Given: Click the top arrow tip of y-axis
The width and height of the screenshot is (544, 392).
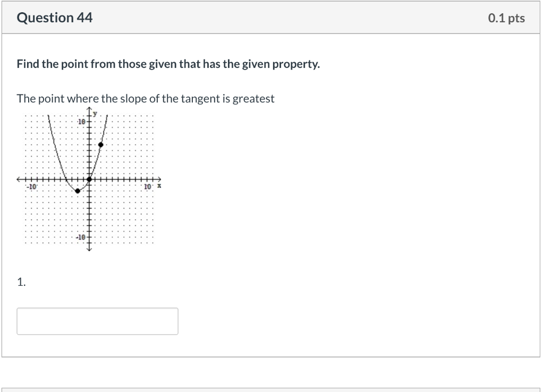Looking at the screenshot, I should pyautogui.click(x=89, y=110).
